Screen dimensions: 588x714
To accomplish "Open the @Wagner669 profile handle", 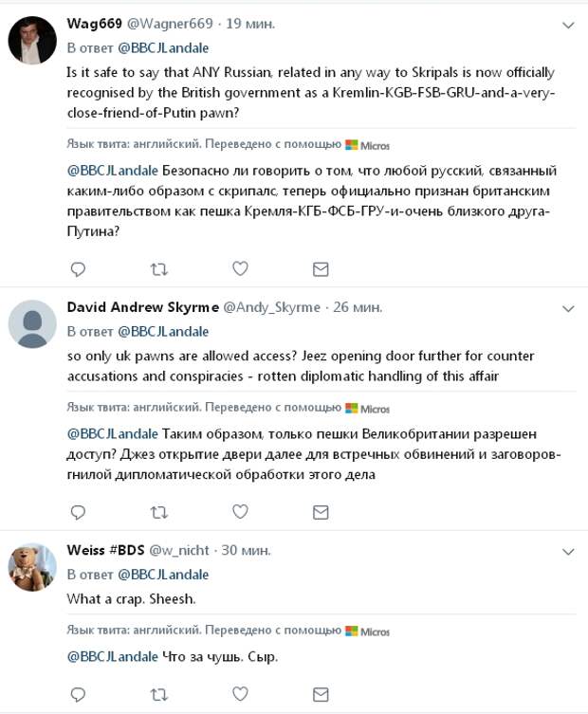I will pyautogui.click(x=170, y=24).
